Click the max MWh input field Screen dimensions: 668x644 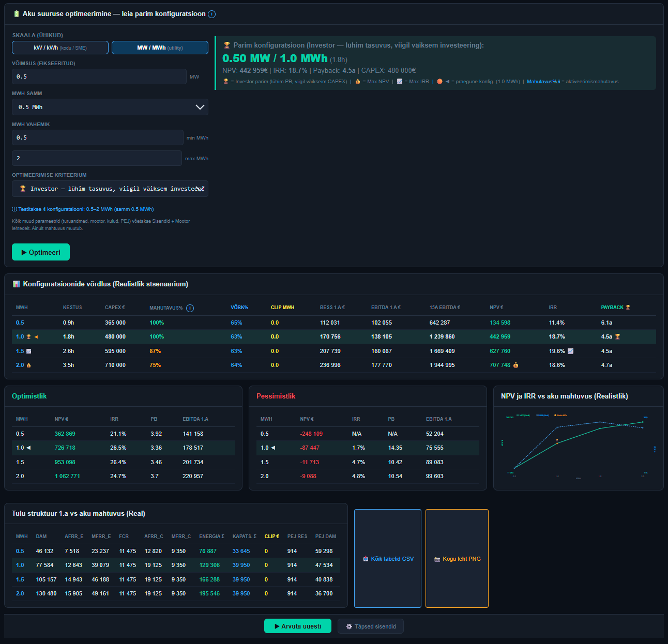97,158
